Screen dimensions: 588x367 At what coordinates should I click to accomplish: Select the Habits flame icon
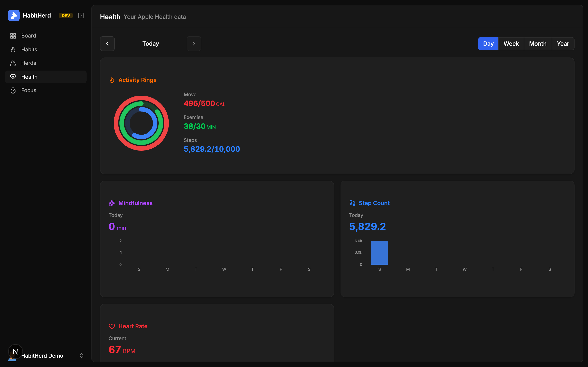(13, 50)
